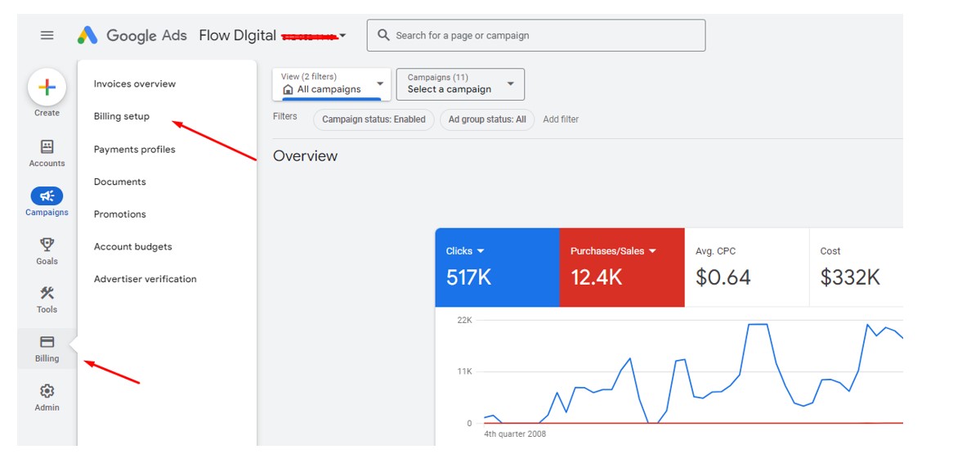Click the 22K axis label
Image resolution: width=980 pixels, height=463 pixels.
click(465, 321)
